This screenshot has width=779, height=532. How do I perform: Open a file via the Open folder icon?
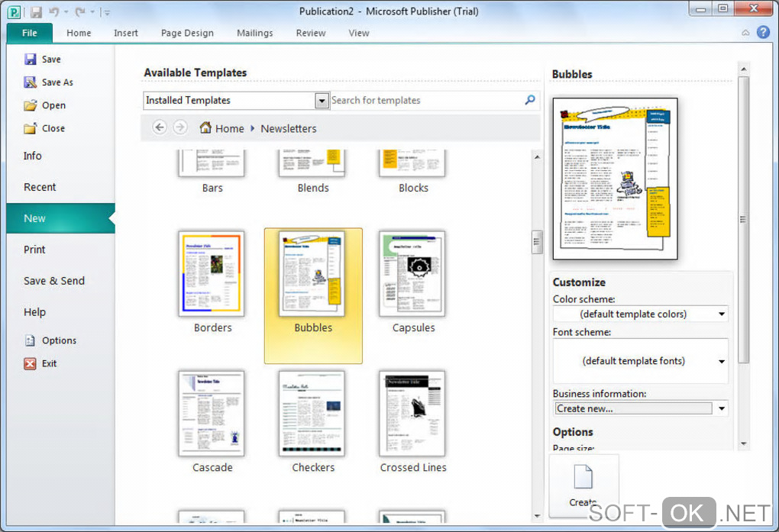click(31, 105)
